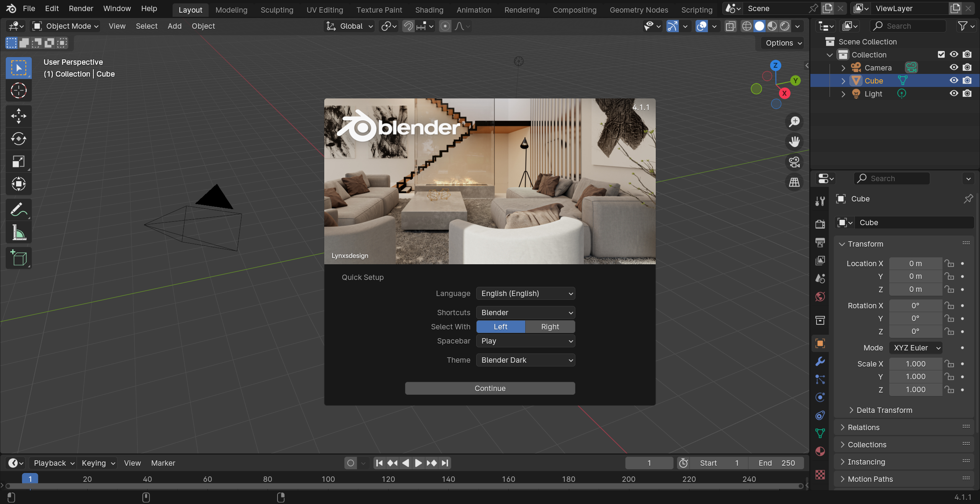This screenshot has height=504, width=980.
Task: Select the Rotate tool
Action: coord(18,139)
